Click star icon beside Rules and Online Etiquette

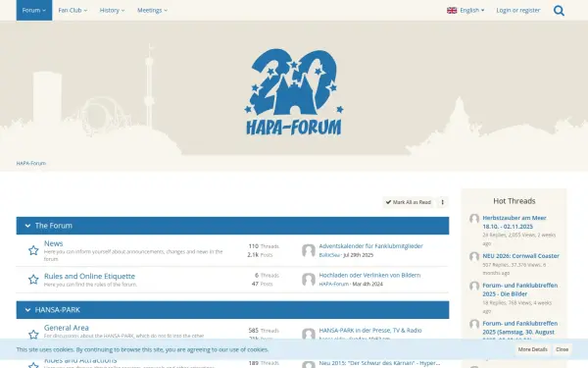pyautogui.click(x=33, y=280)
